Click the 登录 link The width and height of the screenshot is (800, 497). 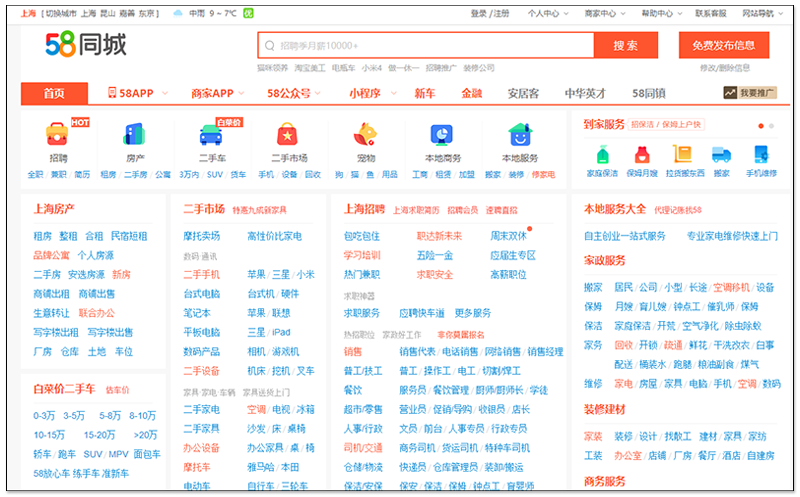[478, 13]
